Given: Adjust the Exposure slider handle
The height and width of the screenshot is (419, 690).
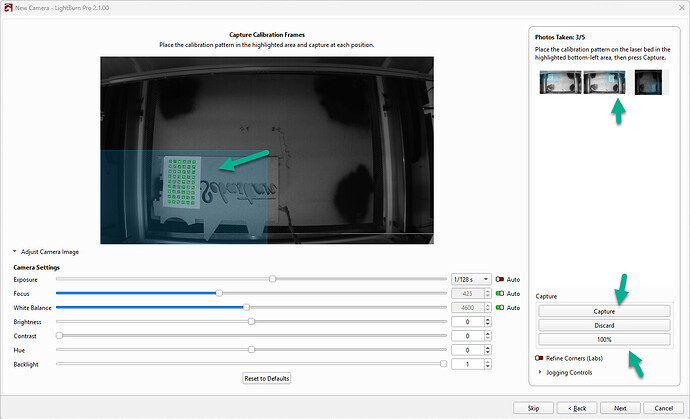Looking at the screenshot, I should [273, 279].
